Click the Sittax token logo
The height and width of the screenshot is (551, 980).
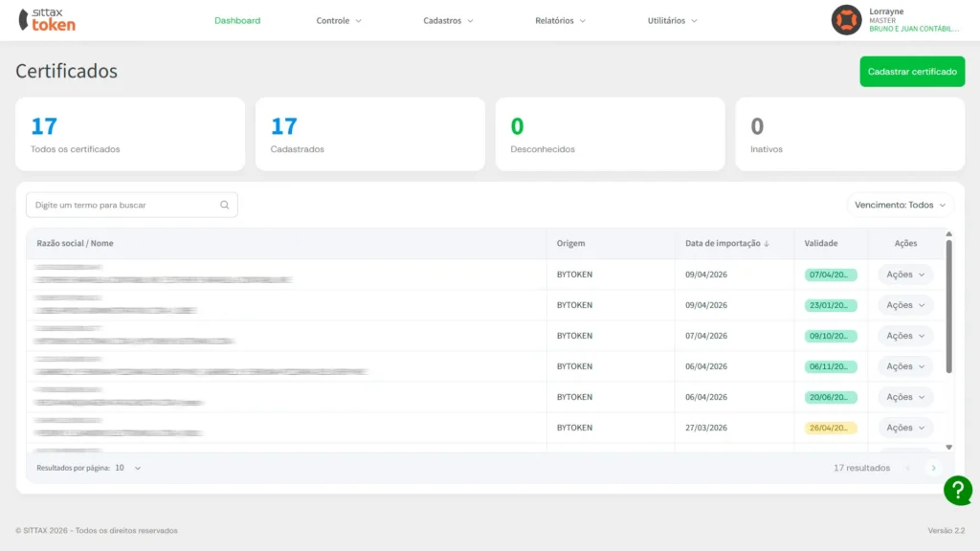point(47,20)
